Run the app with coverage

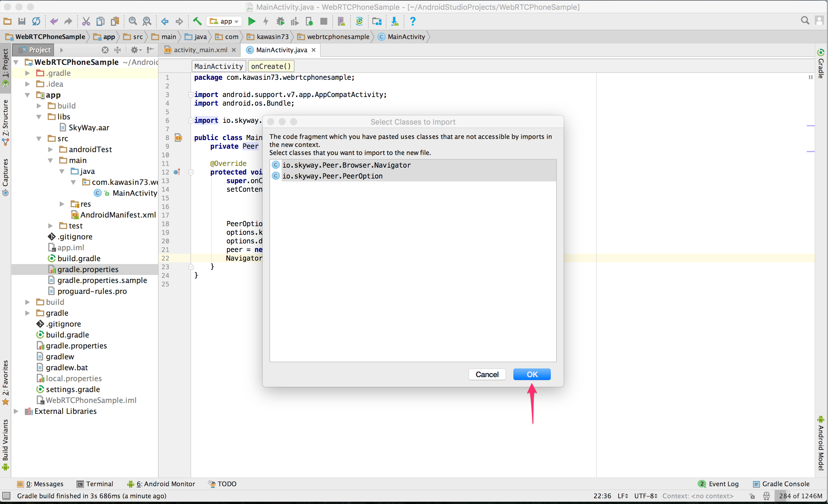(295, 21)
